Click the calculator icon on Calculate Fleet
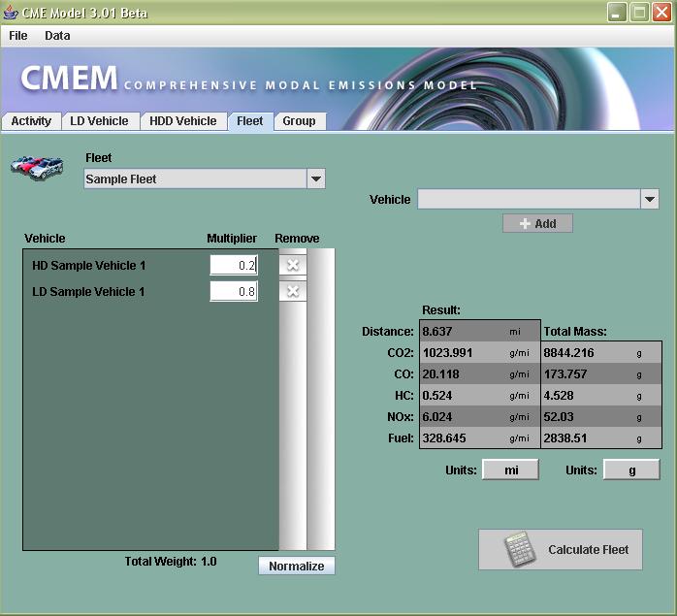This screenshot has width=677, height=616. [519, 549]
